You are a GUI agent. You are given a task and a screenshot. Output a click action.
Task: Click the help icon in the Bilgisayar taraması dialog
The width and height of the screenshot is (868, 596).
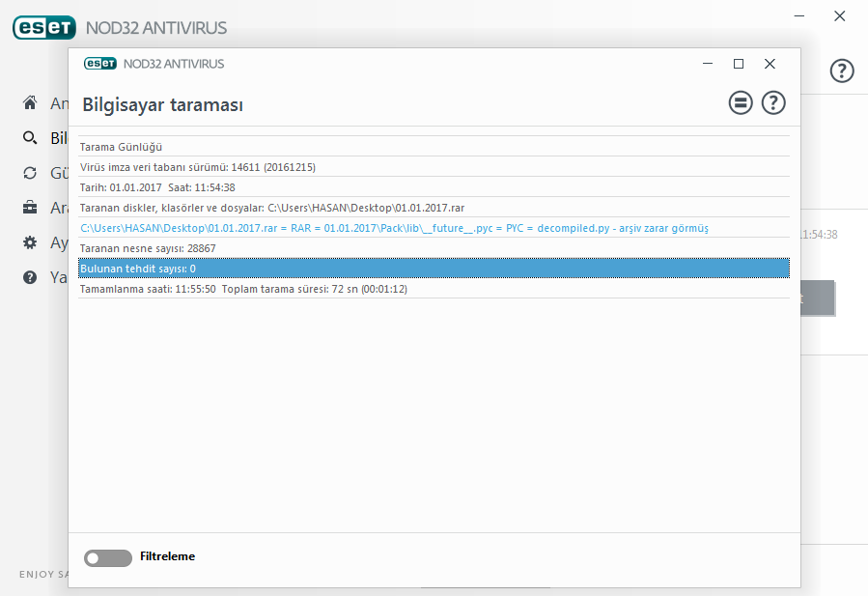pyautogui.click(x=773, y=103)
